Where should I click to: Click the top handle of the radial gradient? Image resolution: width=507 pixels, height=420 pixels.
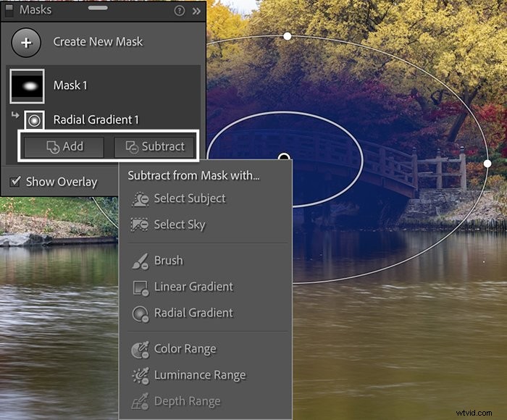287,36
